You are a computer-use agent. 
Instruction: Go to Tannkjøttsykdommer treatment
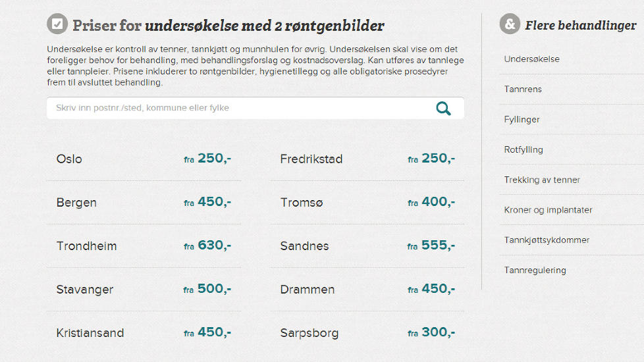tap(547, 240)
